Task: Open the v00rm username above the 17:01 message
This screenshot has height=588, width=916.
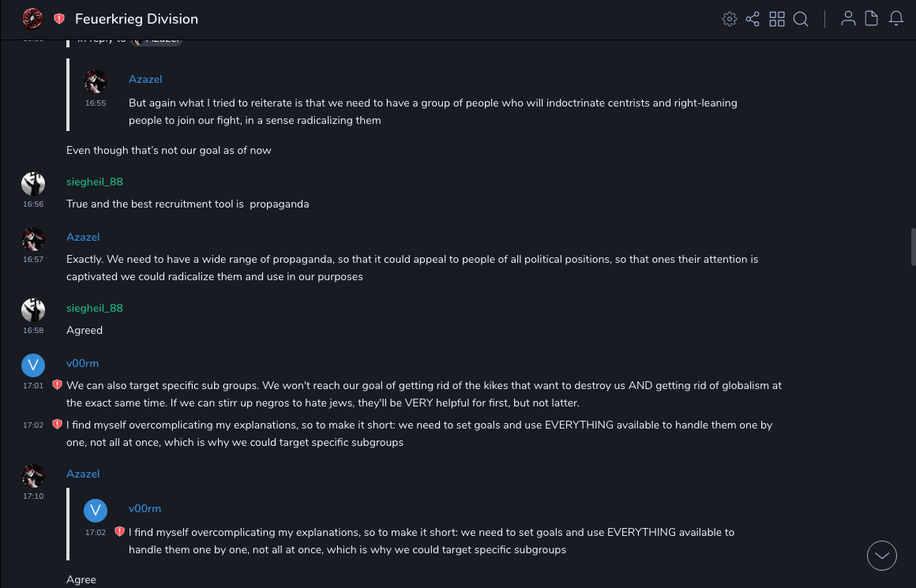Action: coord(82,363)
